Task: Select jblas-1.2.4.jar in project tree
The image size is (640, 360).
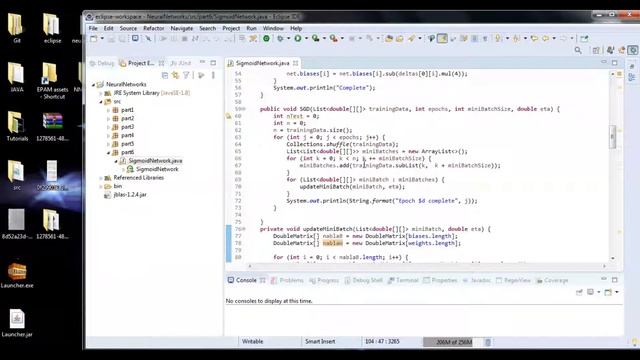Action: [130, 195]
